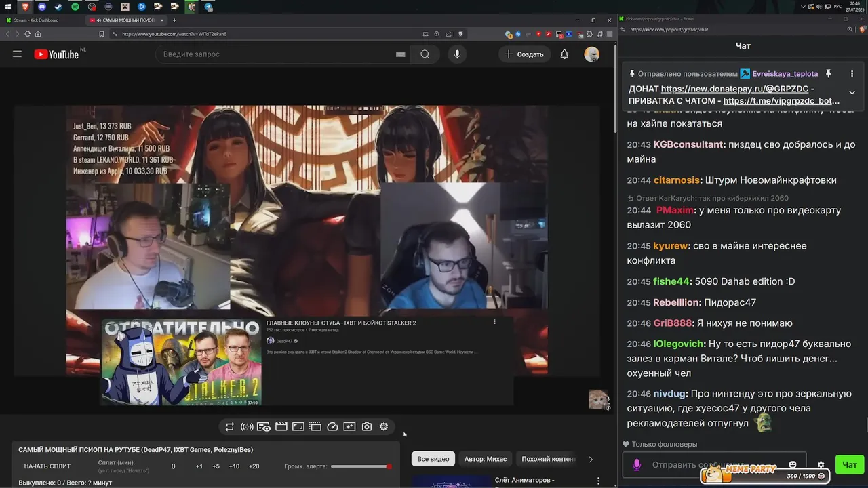868x488 pixels.
Task: Click the cat avatar overlay on the player
Action: (x=598, y=399)
